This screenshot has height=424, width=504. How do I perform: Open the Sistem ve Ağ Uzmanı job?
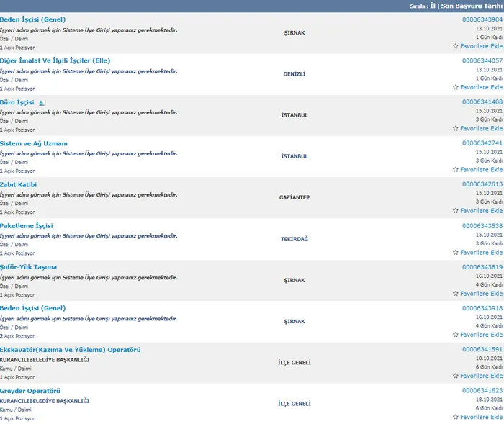[x=34, y=143]
